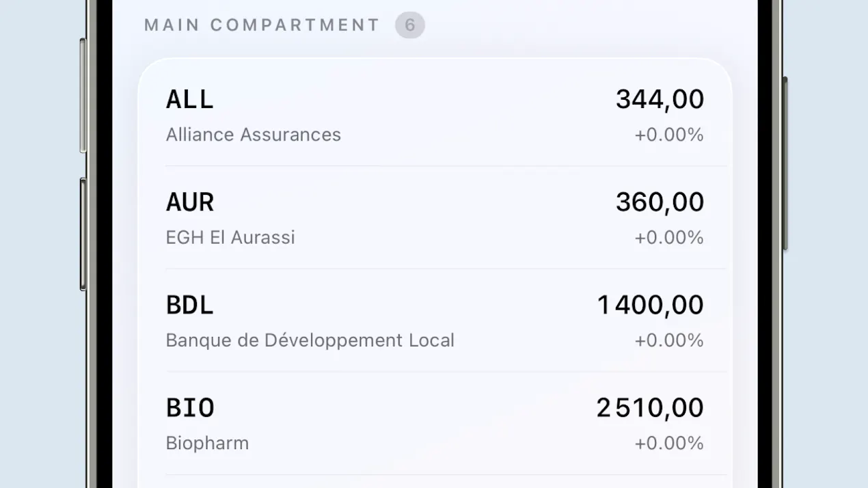Select the BDL ticker symbol
This screenshot has height=488, width=868.
[x=190, y=306]
